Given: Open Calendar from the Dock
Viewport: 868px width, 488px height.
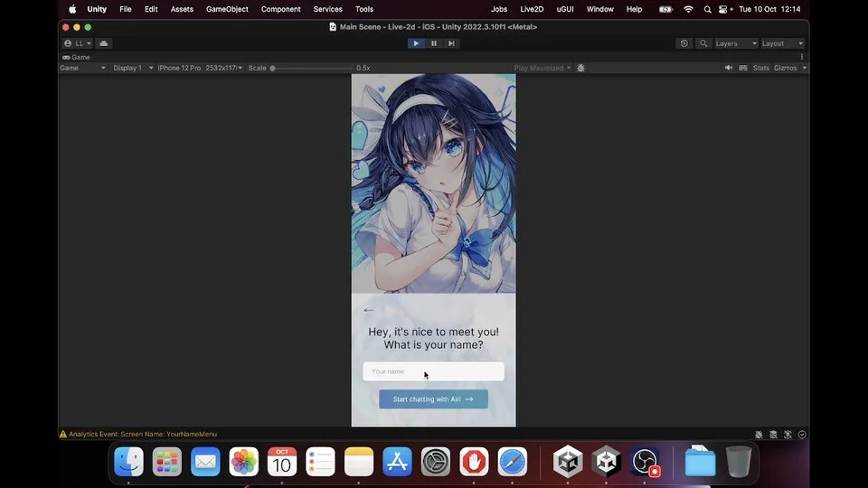Looking at the screenshot, I should pos(282,462).
